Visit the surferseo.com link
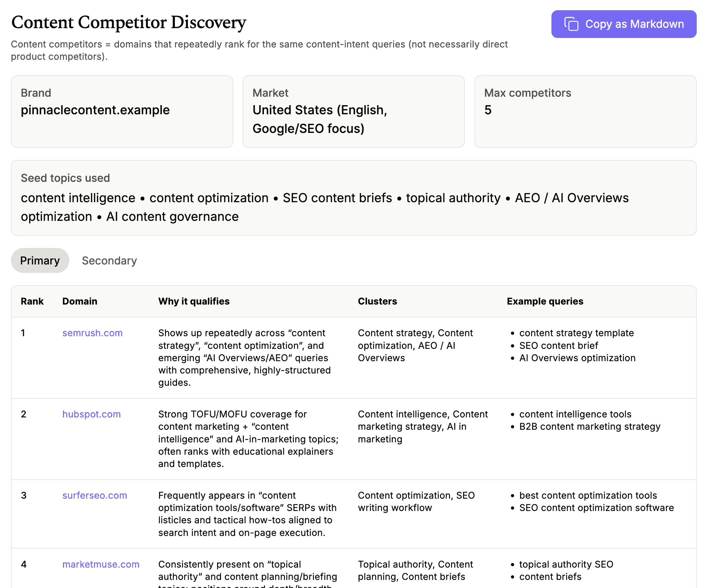Image resolution: width=708 pixels, height=588 pixels. 94,495
